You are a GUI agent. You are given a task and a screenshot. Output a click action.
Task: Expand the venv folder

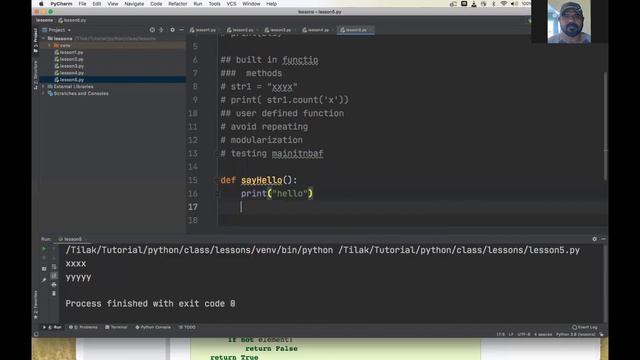pos(50,45)
